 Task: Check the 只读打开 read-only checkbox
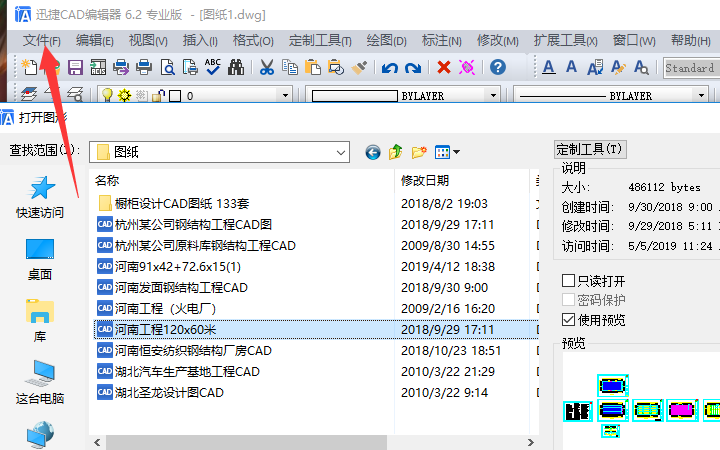(568, 281)
